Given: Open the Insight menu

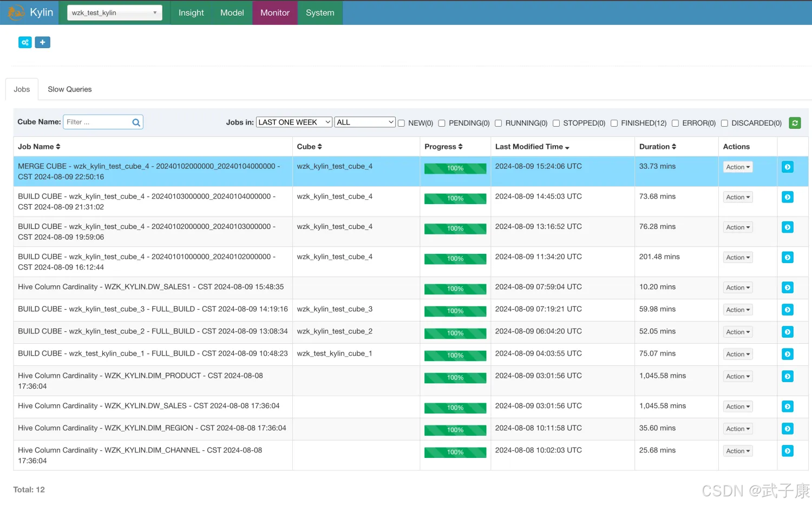Looking at the screenshot, I should [191, 12].
